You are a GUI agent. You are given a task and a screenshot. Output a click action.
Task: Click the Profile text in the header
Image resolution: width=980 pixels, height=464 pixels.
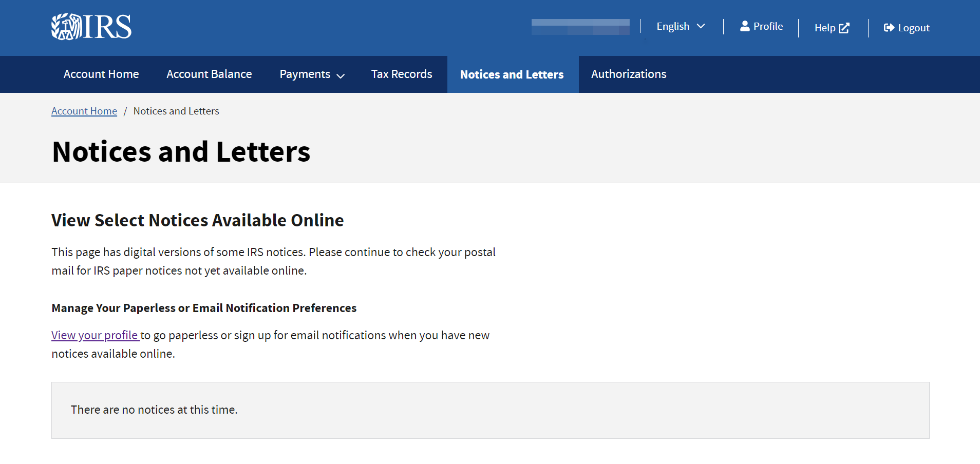coord(768,26)
